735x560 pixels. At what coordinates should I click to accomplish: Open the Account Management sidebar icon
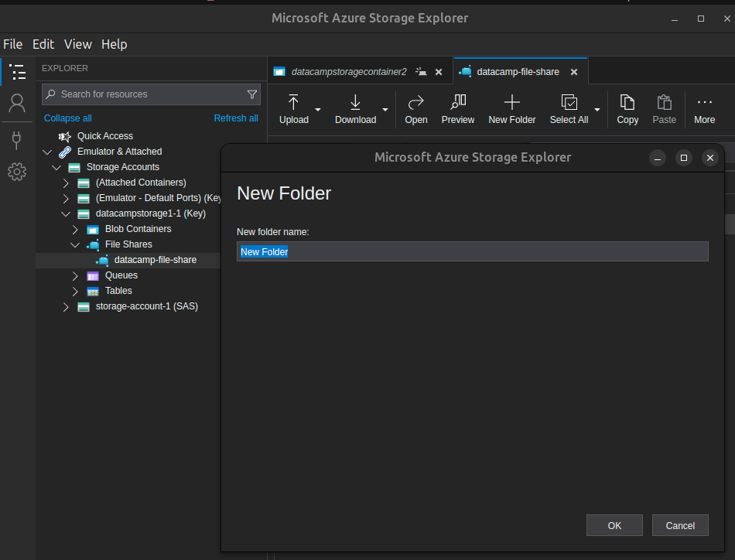(x=17, y=103)
